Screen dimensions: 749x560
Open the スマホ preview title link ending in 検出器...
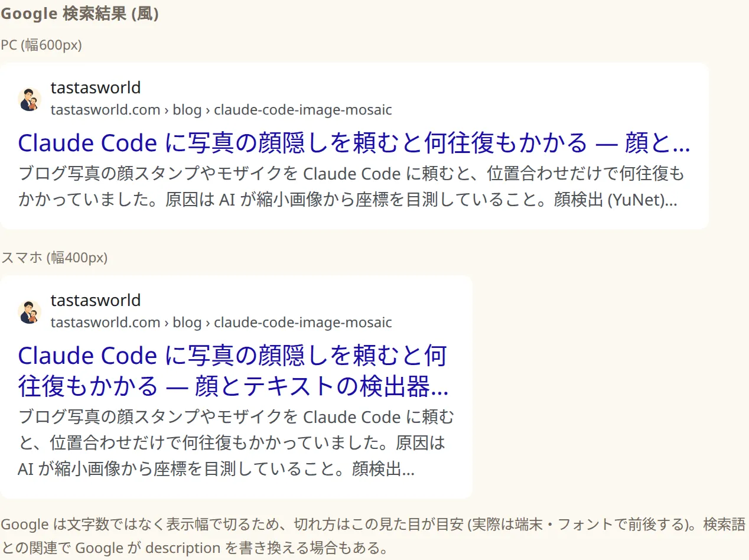233,371
